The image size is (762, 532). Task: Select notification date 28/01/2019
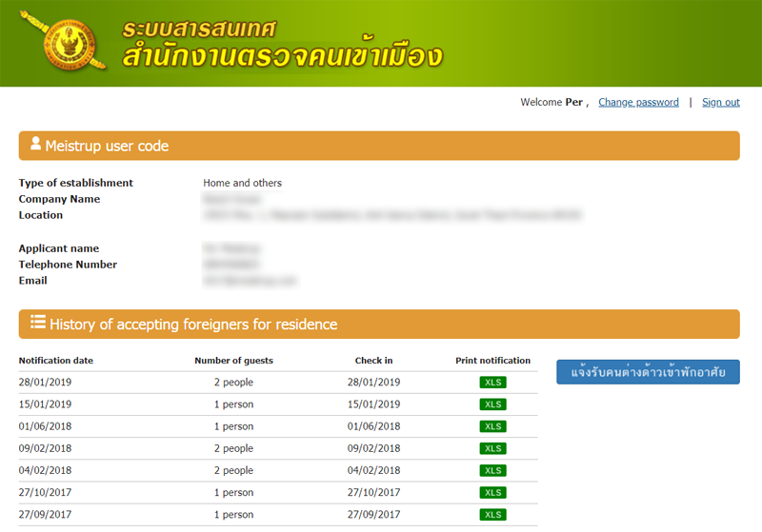pyautogui.click(x=45, y=382)
